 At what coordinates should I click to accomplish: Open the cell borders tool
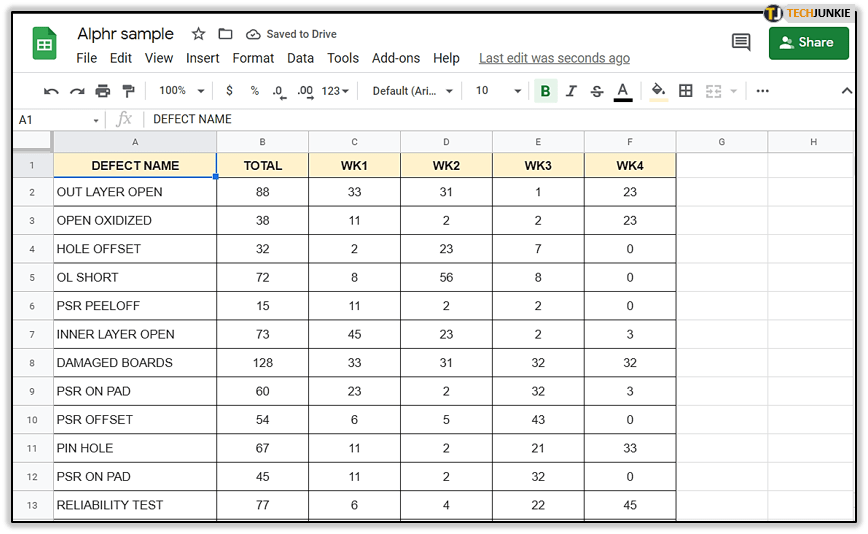[x=686, y=91]
